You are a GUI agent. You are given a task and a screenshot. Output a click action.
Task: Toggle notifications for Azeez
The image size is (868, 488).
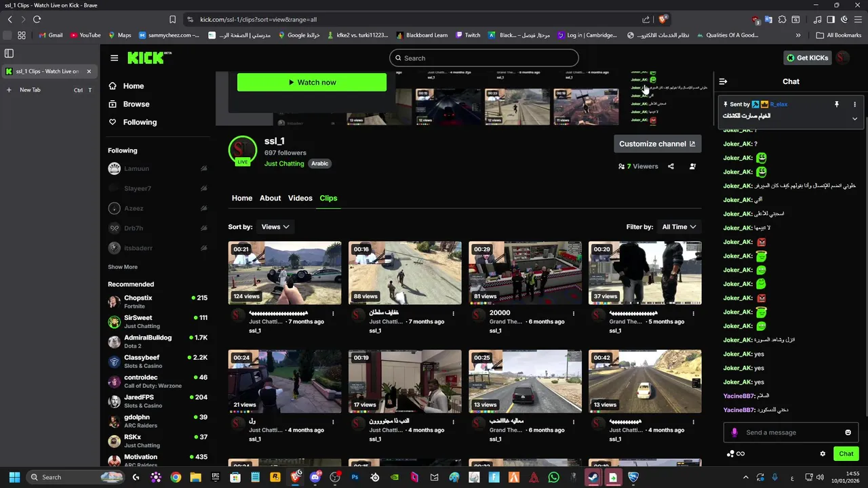click(x=203, y=208)
